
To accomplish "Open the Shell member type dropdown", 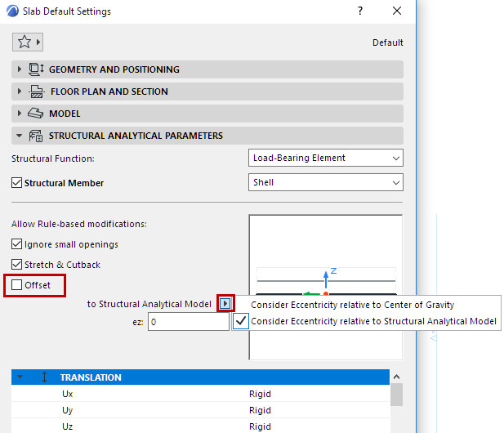I will tap(326, 182).
